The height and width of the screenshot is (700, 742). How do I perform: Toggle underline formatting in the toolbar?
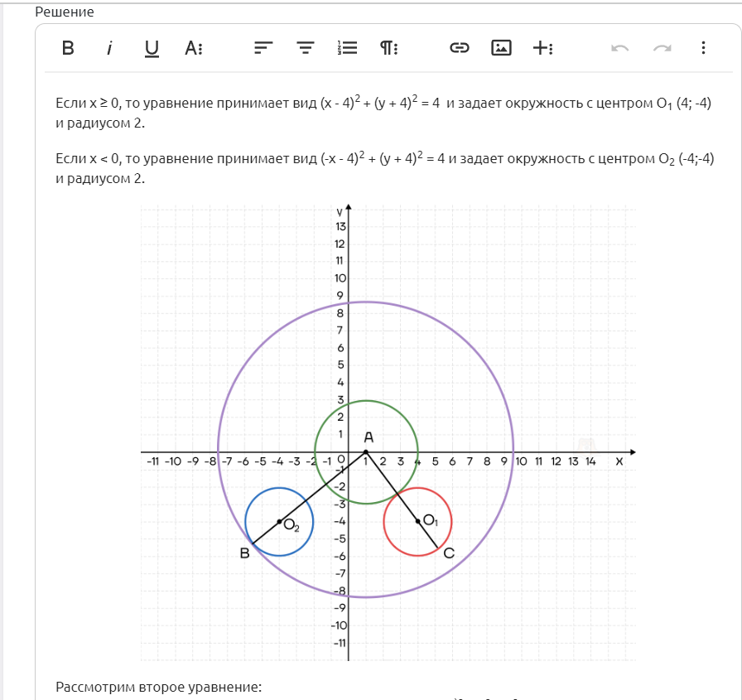click(x=152, y=48)
